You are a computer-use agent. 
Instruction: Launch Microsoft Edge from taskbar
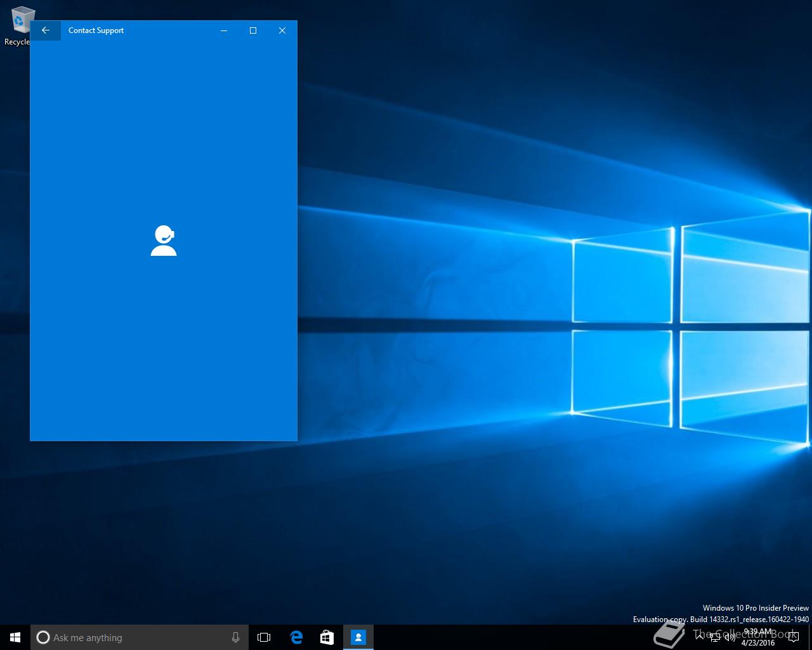pyautogui.click(x=296, y=637)
